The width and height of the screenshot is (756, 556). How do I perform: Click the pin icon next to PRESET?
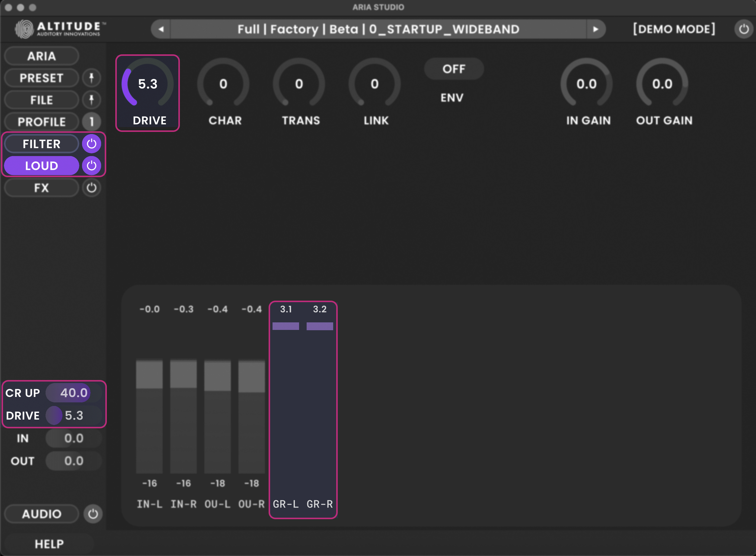pyautogui.click(x=91, y=78)
